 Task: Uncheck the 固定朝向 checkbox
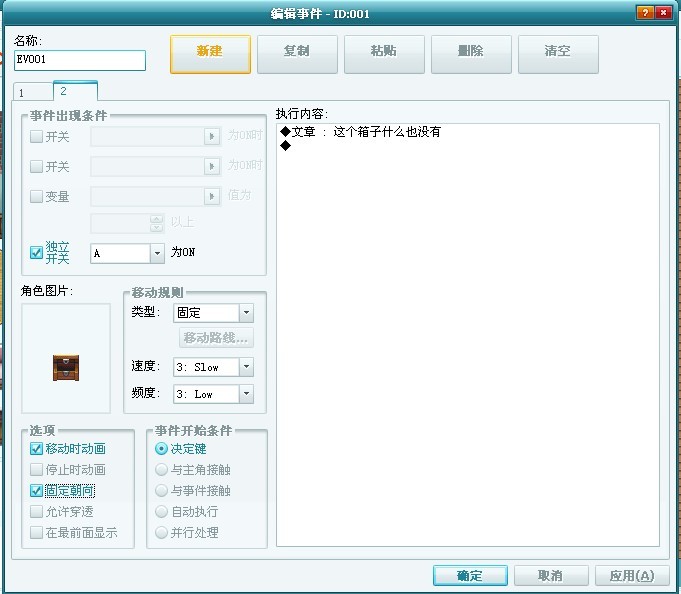click(36, 491)
